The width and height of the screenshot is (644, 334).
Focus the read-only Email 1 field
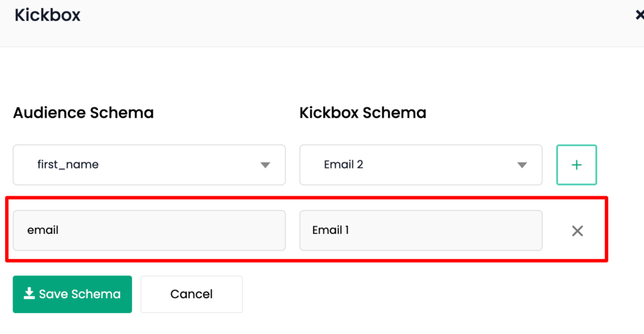tap(421, 230)
